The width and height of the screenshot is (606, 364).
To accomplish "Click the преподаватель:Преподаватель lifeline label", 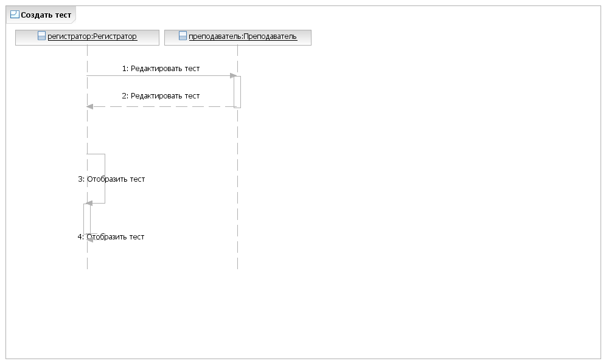I will point(243,36).
